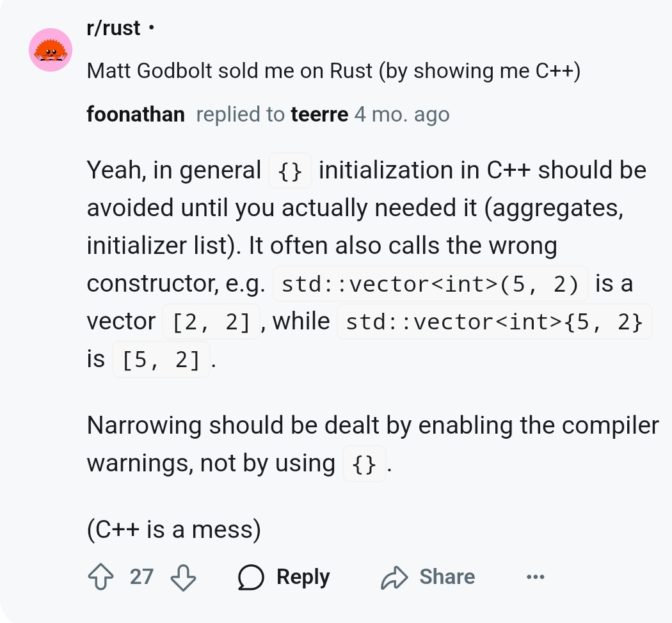Click the "(C++ is a mess)" text line
672x623 pixels.
click(x=173, y=529)
